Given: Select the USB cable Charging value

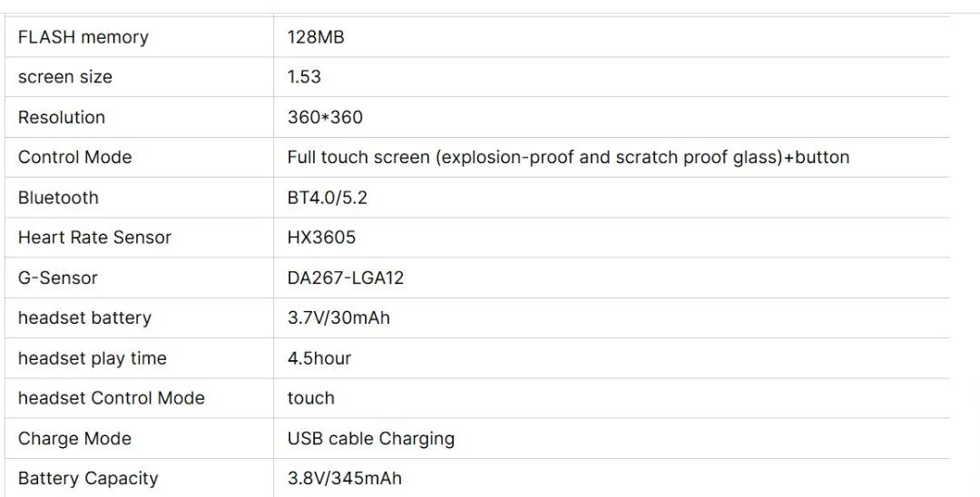Looking at the screenshot, I should [370, 438].
